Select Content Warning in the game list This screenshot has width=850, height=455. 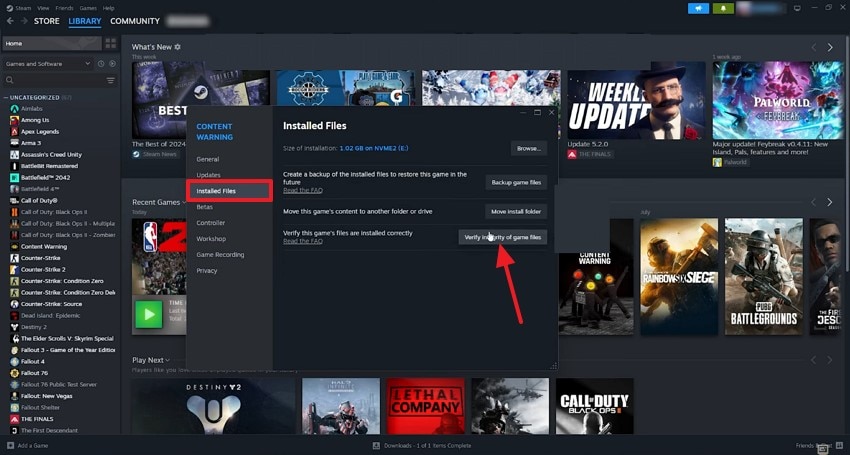44,247
